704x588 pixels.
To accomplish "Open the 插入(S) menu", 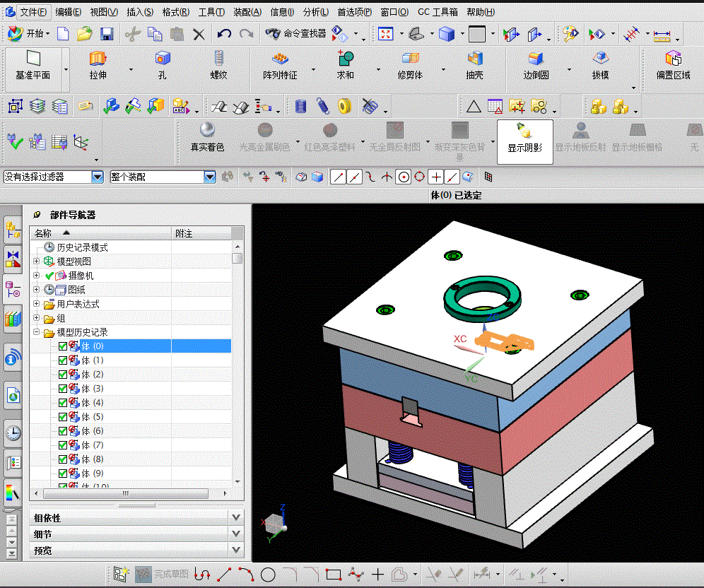I will 139,12.
